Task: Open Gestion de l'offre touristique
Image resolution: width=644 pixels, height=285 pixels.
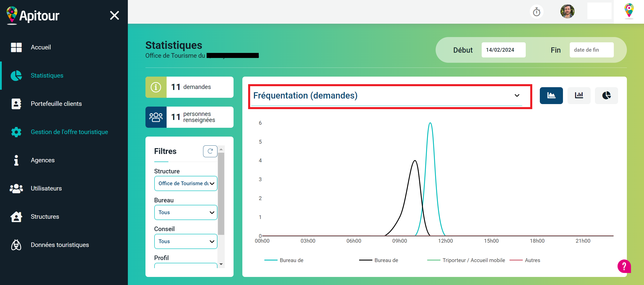Action: 69,132
